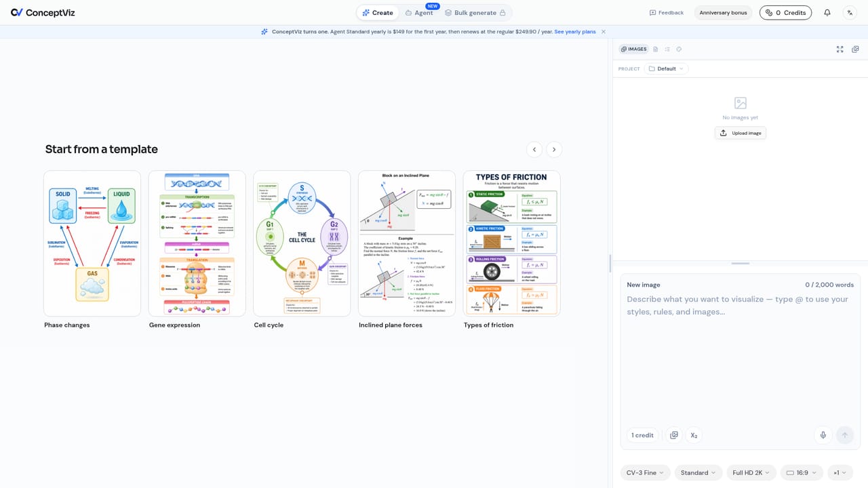Viewport: 868px width, 488px height.
Task: Click the panel resize handle above prompt
Action: pyautogui.click(x=741, y=263)
